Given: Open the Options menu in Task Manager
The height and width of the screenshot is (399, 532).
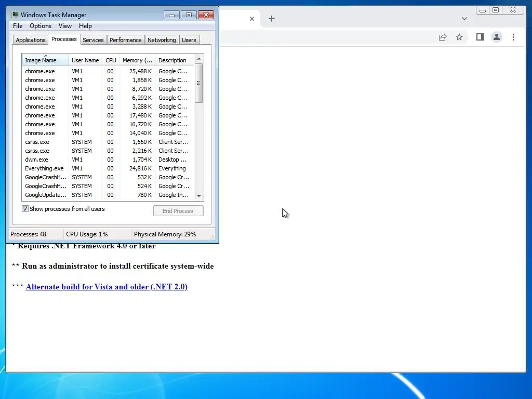Looking at the screenshot, I should [41, 26].
